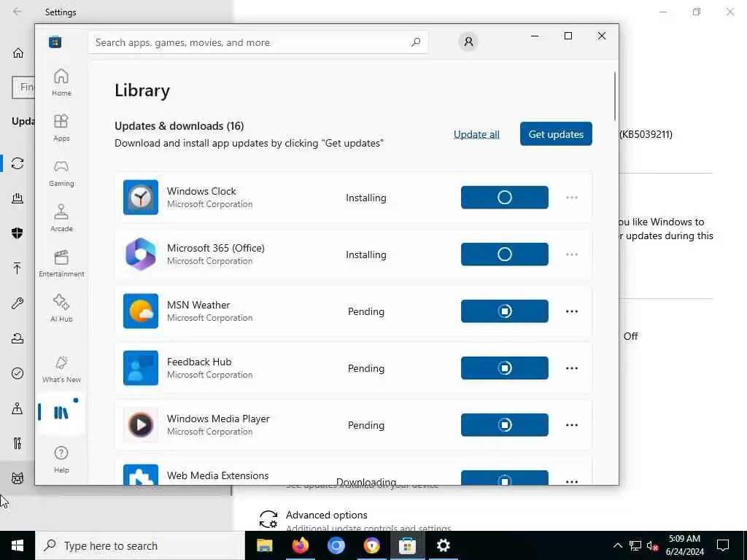Click the muted volume tray icon

click(653, 546)
